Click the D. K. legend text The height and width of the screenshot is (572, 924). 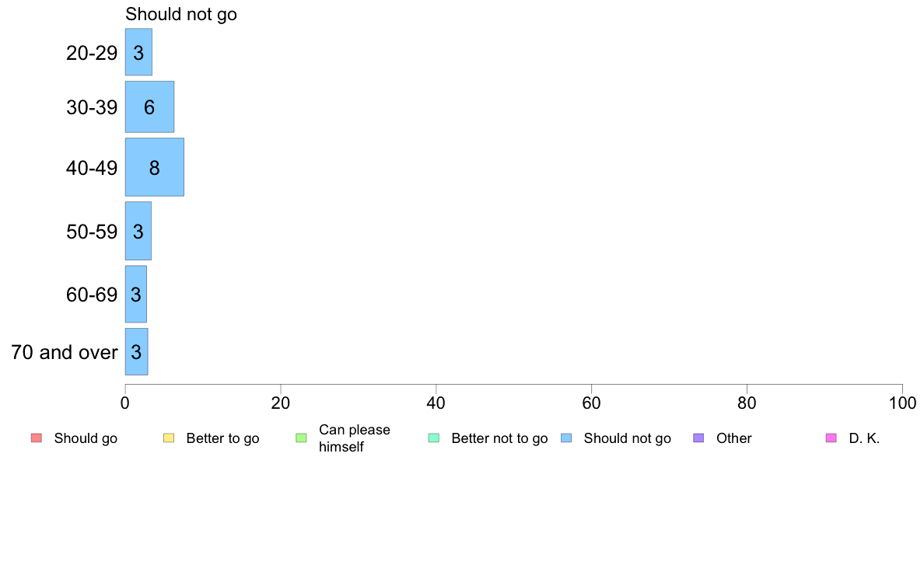(864, 438)
